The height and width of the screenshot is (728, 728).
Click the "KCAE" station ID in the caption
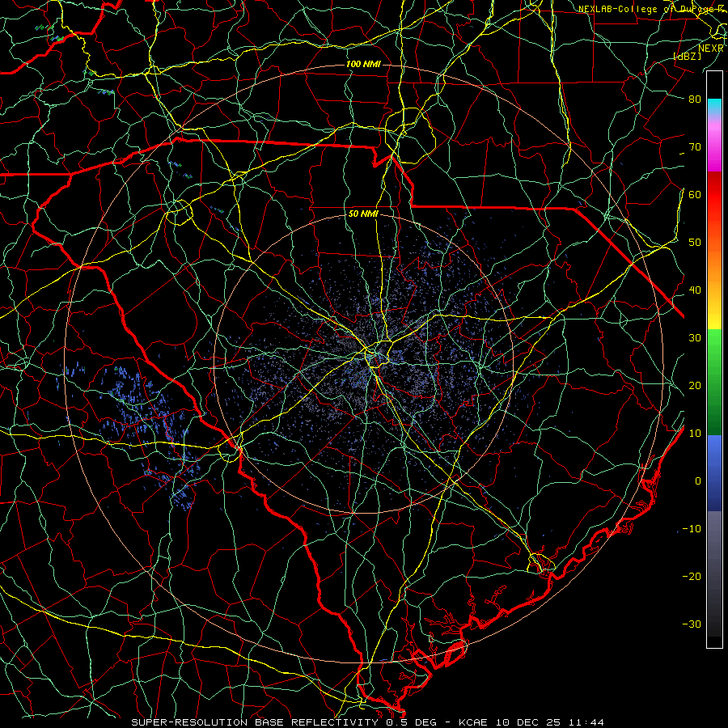pos(473,722)
